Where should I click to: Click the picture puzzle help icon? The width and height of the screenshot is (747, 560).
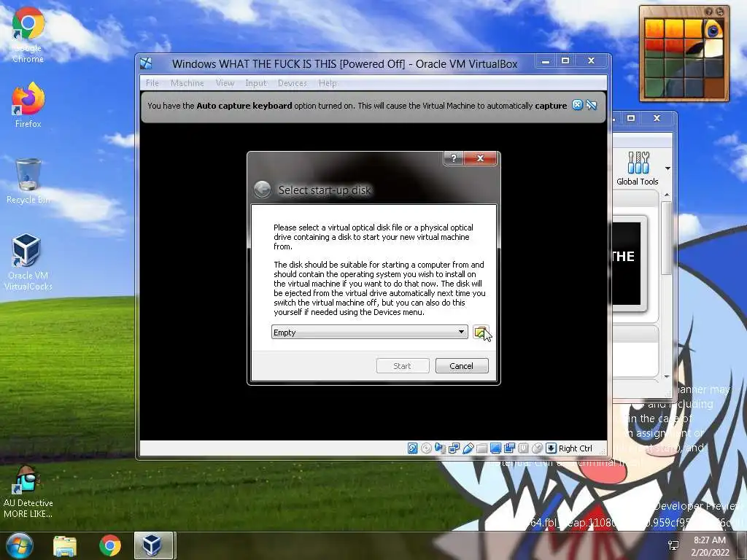tap(709, 12)
